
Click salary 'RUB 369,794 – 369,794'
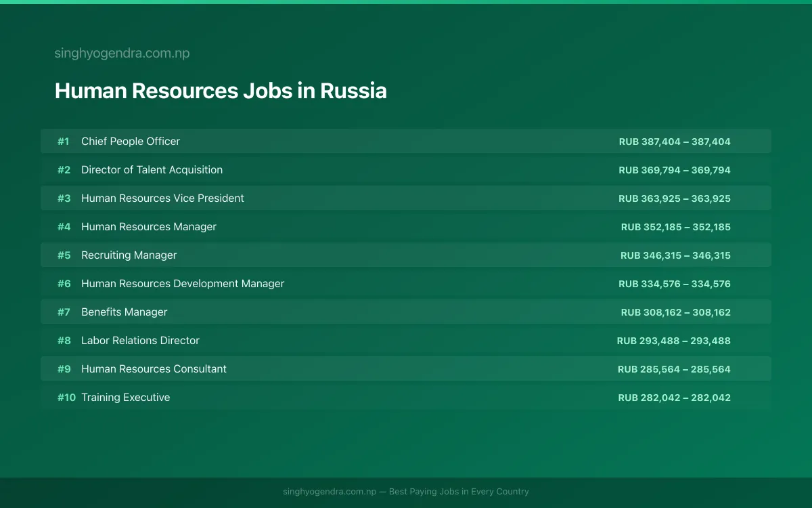tap(675, 170)
